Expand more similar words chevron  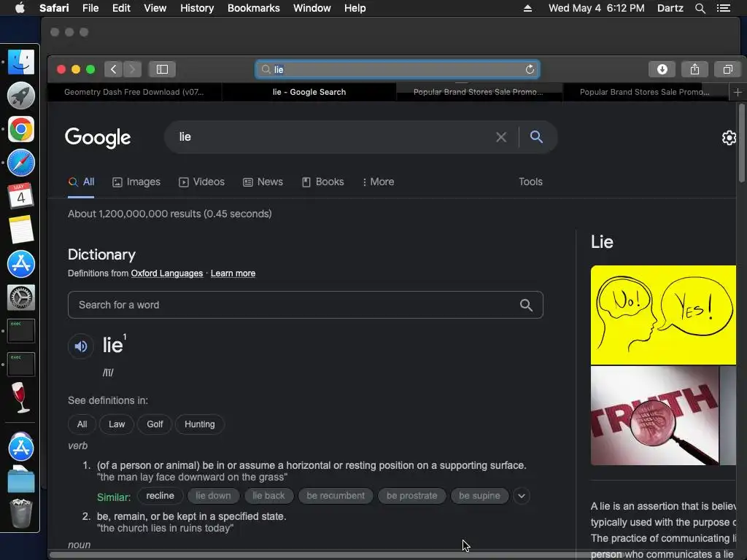[x=522, y=496]
